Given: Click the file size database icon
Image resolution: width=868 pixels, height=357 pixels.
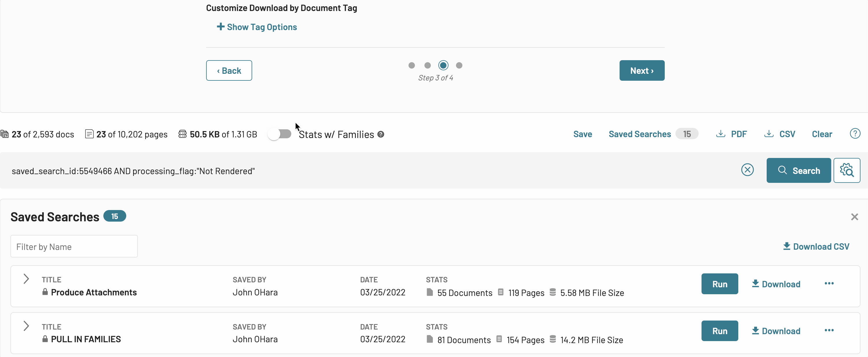Looking at the screenshot, I should (x=182, y=134).
